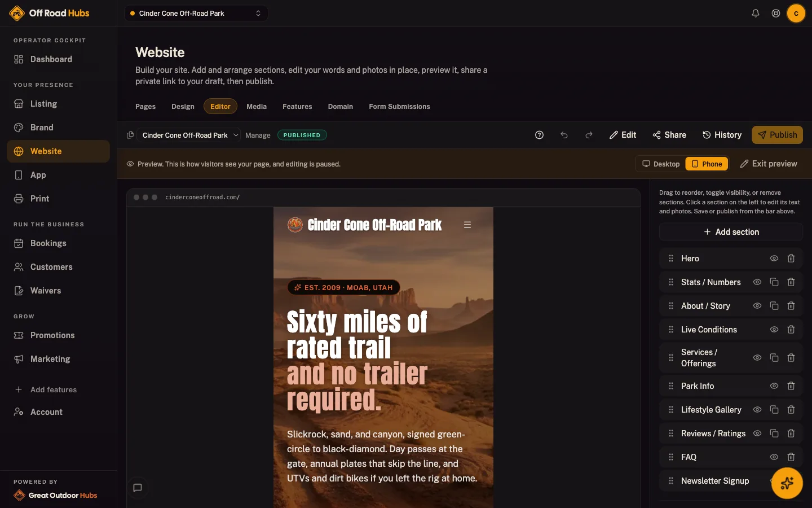Screen dimensions: 812x508
Task: Open the Form Submissions tab
Action: (x=399, y=106)
